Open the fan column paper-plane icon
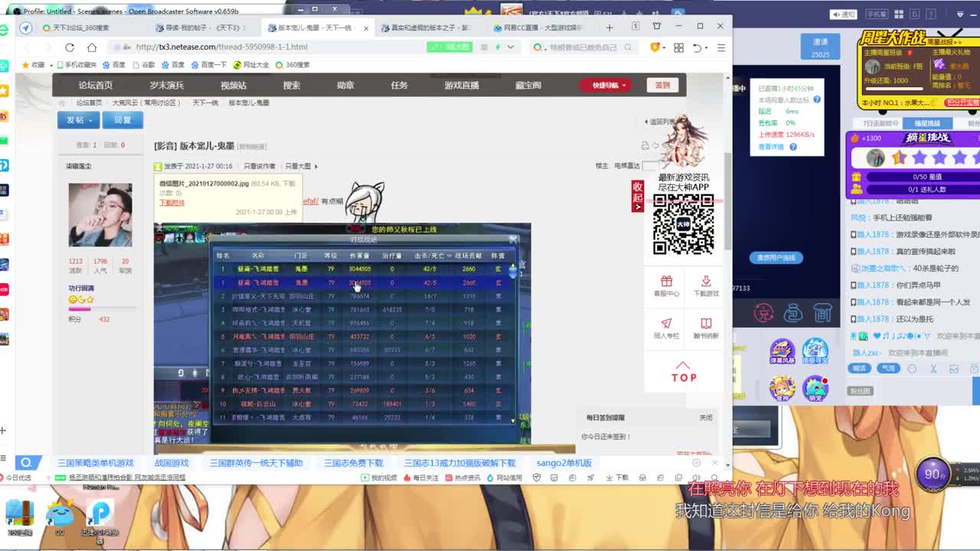Image resolution: width=980 pixels, height=551 pixels. 666,323
